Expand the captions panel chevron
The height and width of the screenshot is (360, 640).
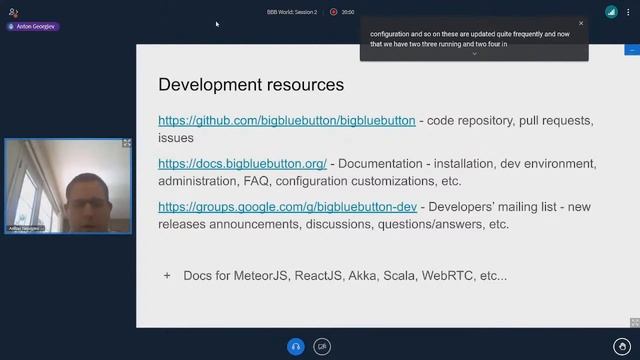pyautogui.click(x=474, y=53)
